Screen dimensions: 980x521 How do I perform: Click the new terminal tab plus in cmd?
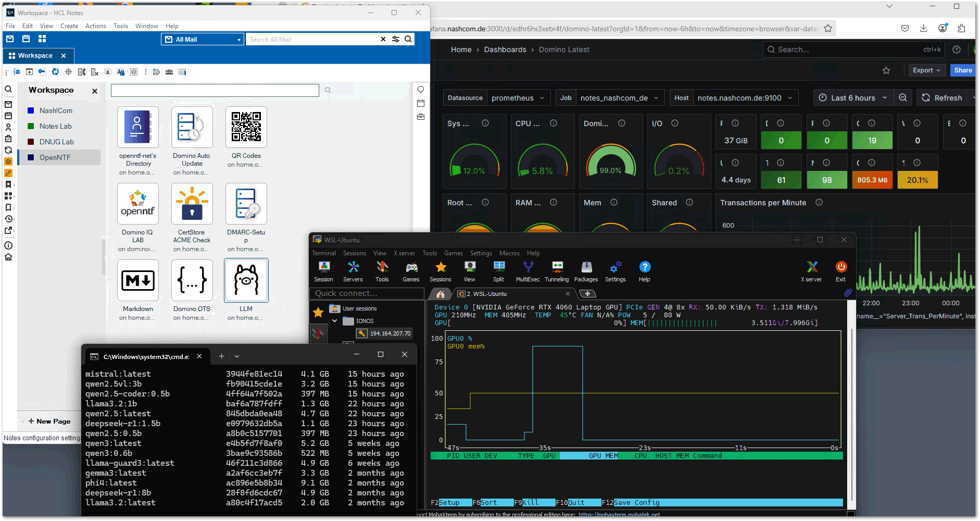(221, 356)
